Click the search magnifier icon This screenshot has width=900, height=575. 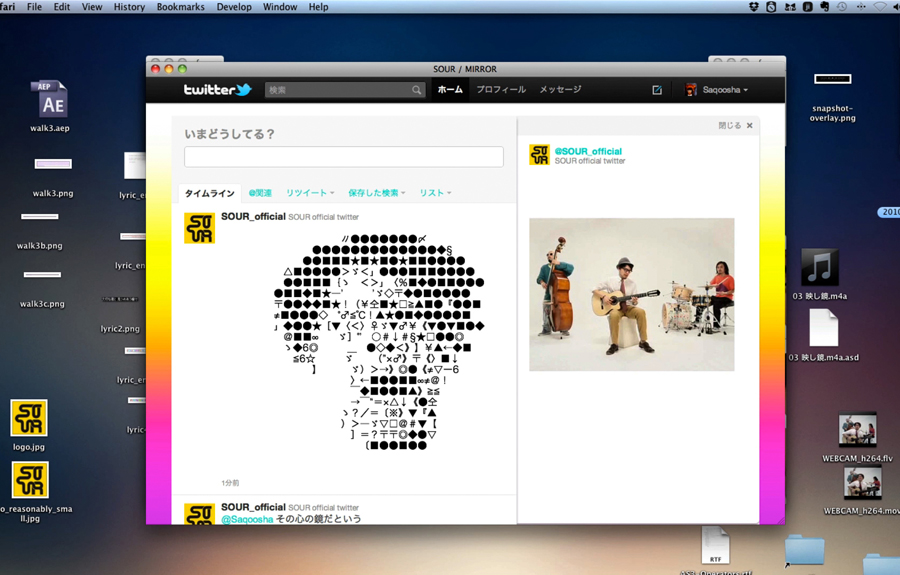(x=416, y=90)
